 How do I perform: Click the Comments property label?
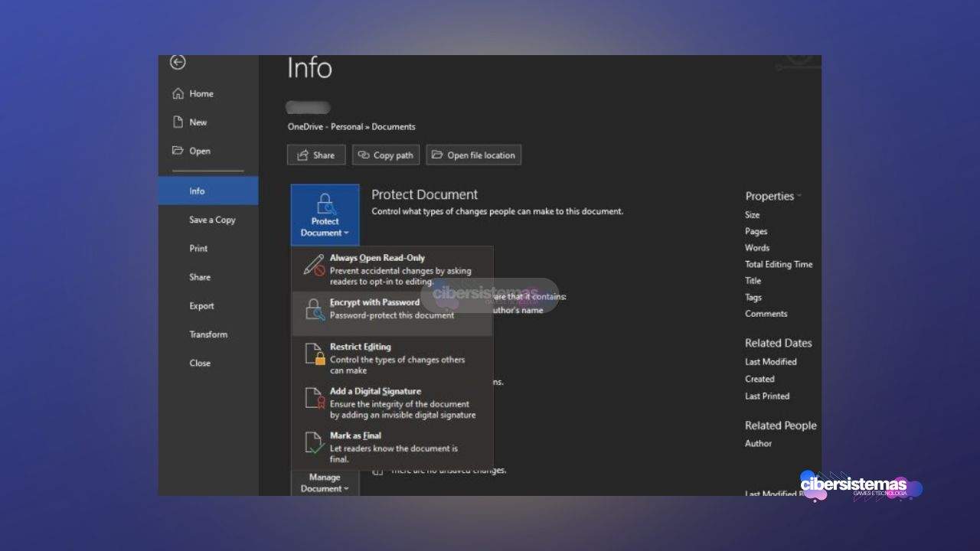click(766, 314)
